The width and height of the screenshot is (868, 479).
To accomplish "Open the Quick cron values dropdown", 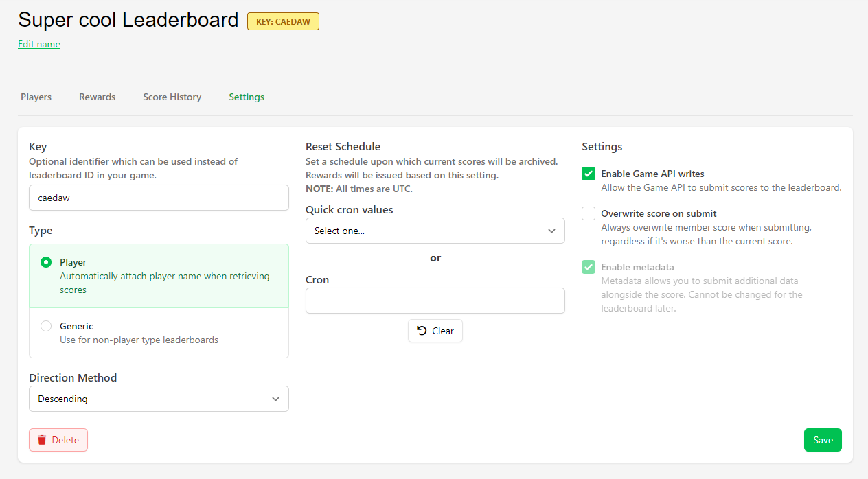I will point(435,231).
